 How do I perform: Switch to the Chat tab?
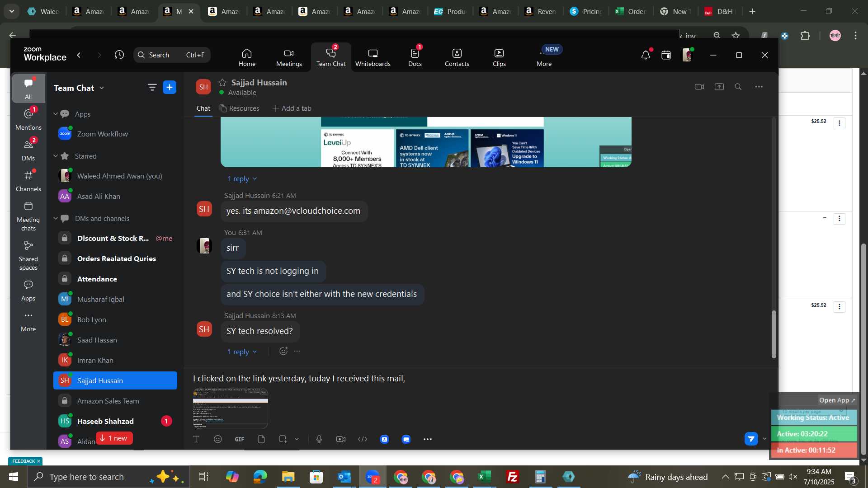[x=203, y=108]
